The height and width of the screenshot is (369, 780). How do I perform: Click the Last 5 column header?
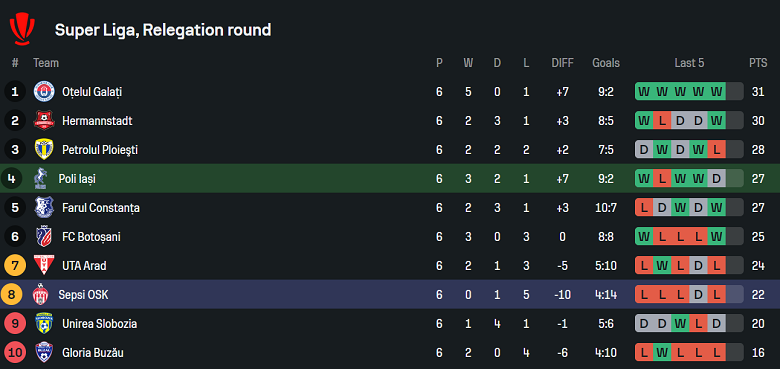pyautogui.click(x=689, y=63)
